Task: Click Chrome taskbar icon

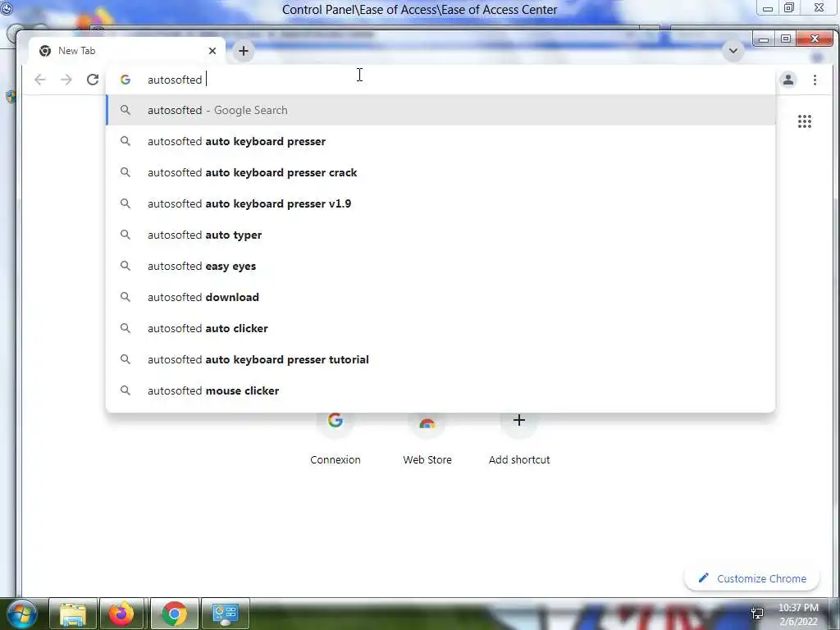Action: (174, 614)
